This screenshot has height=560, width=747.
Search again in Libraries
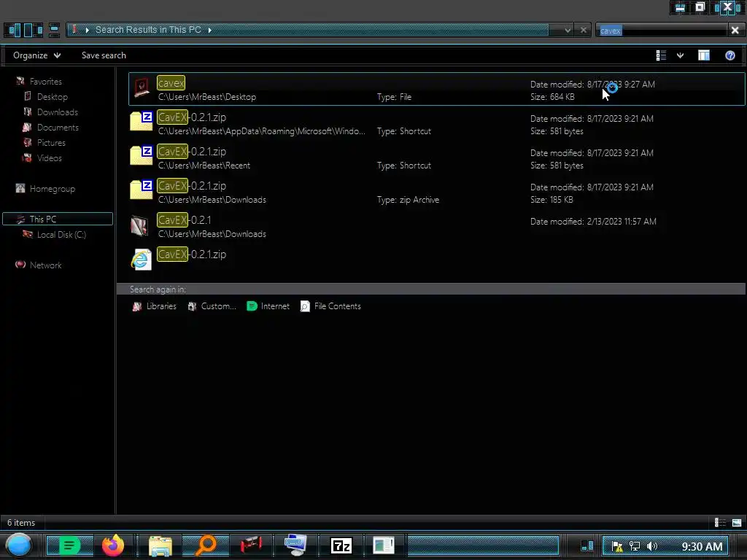tap(154, 306)
